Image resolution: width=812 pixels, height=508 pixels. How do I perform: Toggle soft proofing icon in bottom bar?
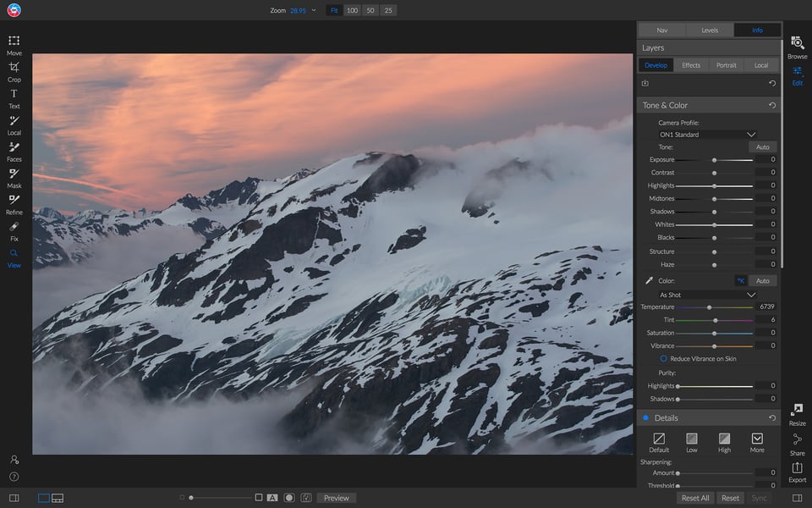[306, 498]
